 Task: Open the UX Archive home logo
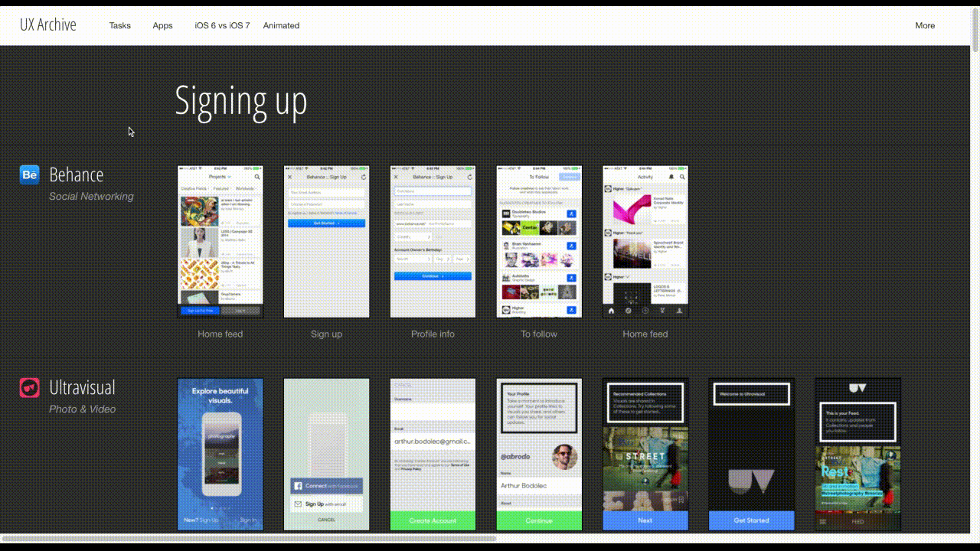[48, 25]
